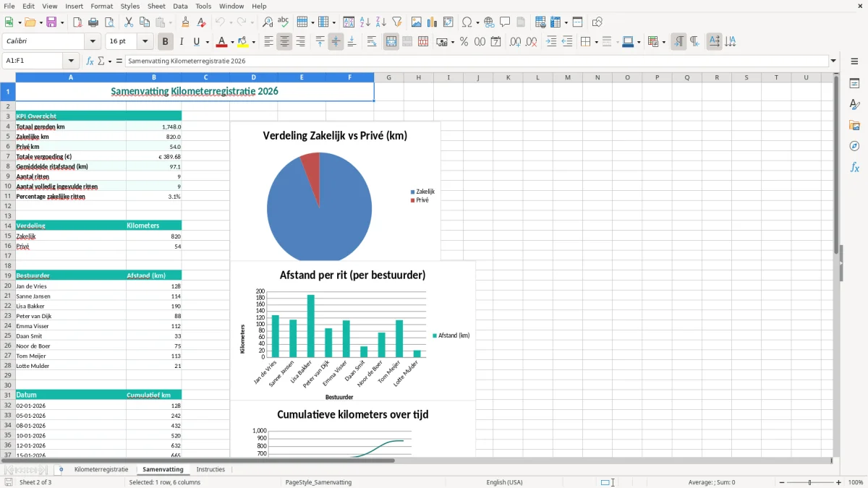This screenshot has height=488, width=868.
Task: Open the Data menu
Action: click(x=180, y=6)
